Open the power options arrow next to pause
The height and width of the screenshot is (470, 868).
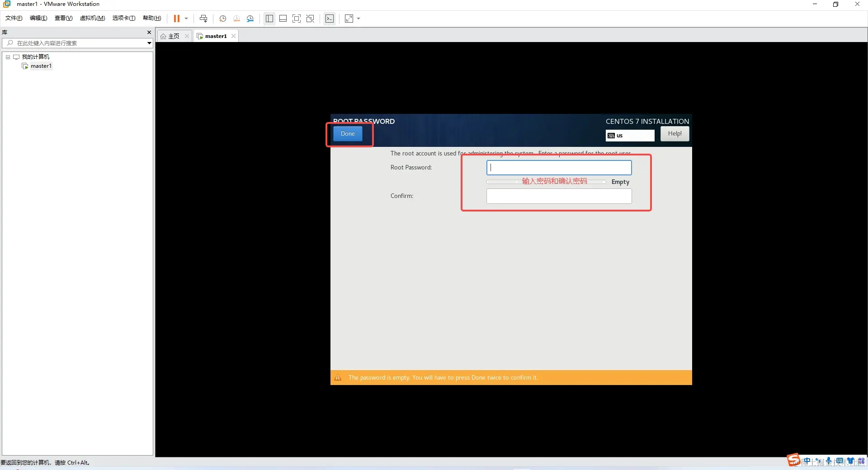pos(186,19)
